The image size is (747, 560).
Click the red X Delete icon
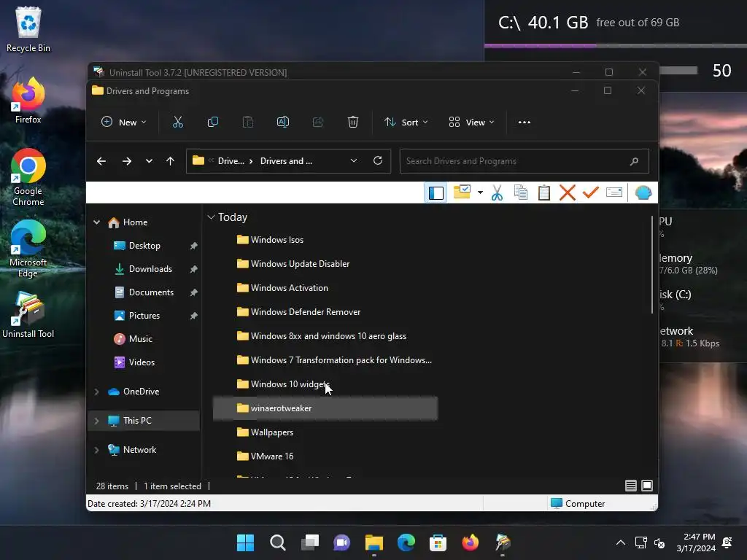[568, 192]
